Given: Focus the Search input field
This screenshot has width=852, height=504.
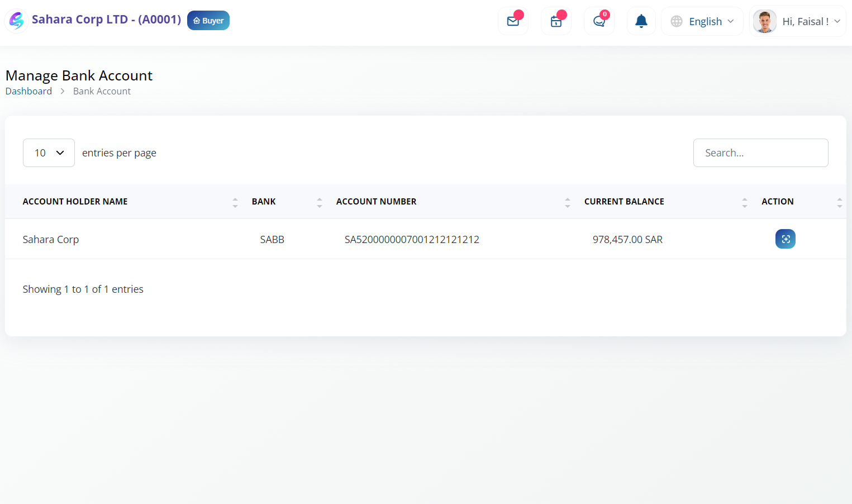Looking at the screenshot, I should pos(760,153).
